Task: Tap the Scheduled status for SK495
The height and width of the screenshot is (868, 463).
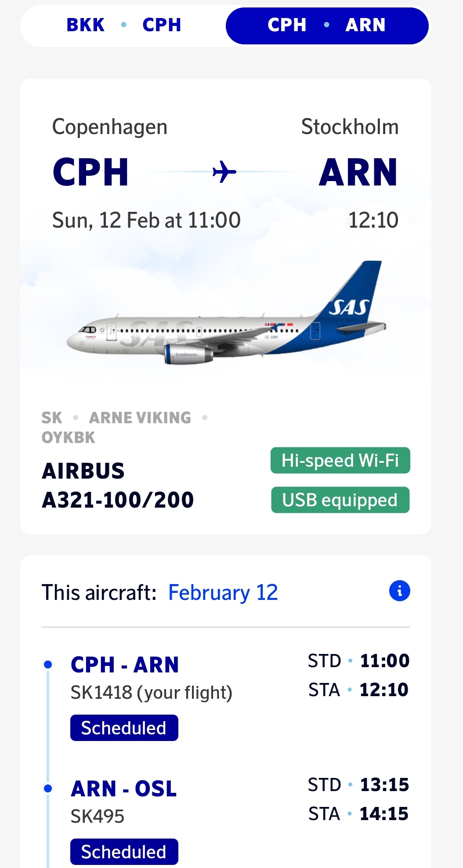Action: click(x=124, y=852)
